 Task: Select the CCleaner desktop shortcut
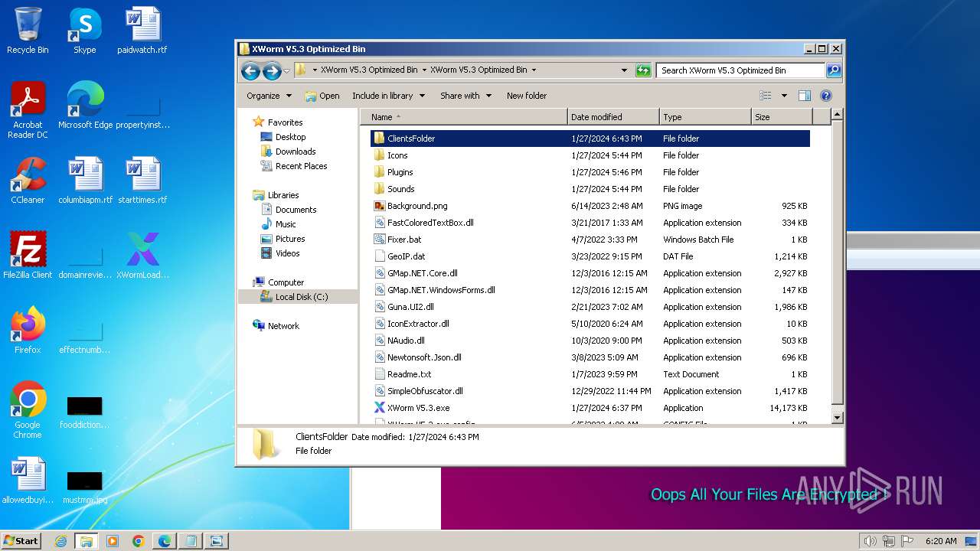click(28, 181)
